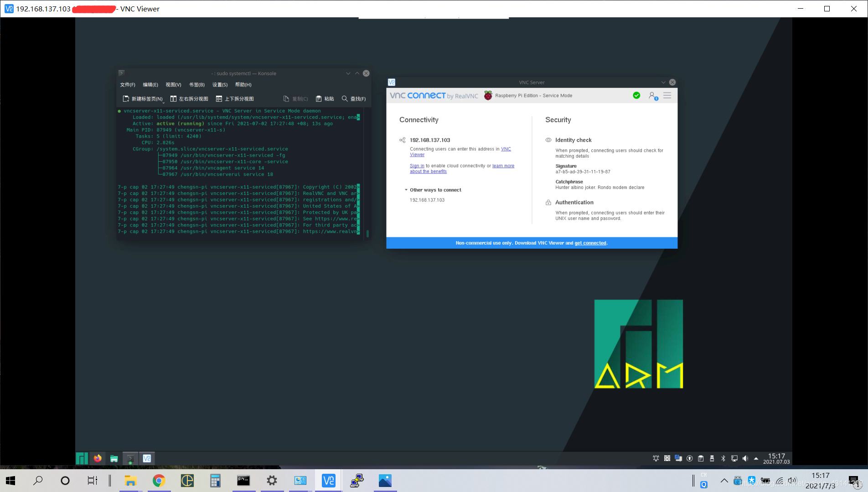868x492 pixels.
Task: Launch Firefox from remote desktop panel
Action: (98, 458)
